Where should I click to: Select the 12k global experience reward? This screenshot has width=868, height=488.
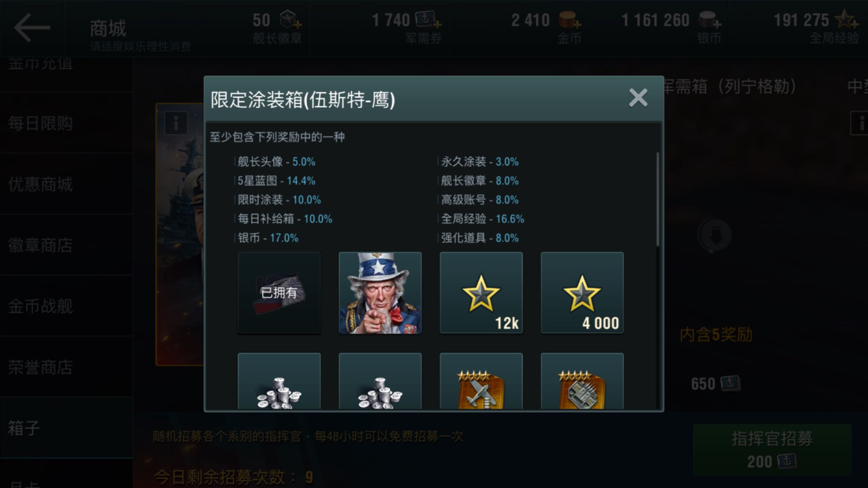click(481, 293)
